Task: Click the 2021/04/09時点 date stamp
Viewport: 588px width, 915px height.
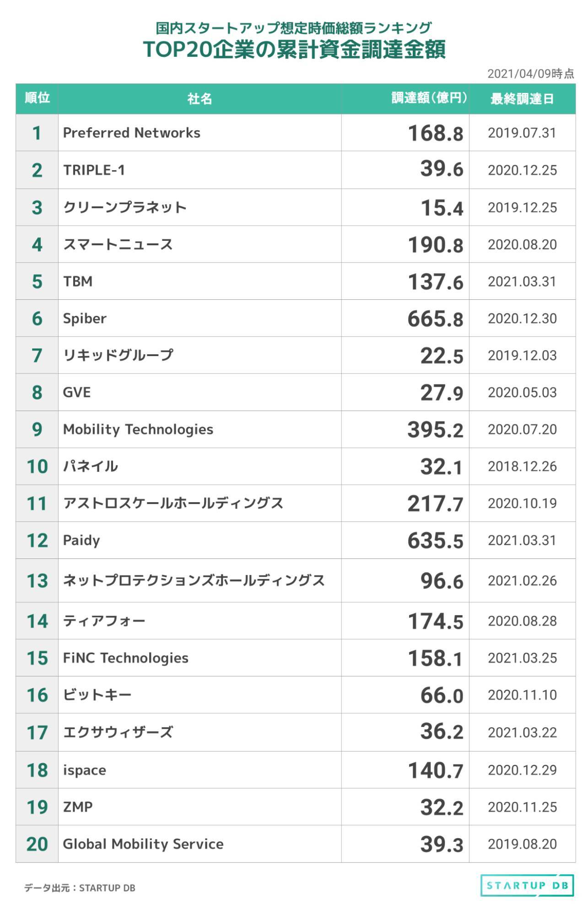Action: (x=530, y=74)
